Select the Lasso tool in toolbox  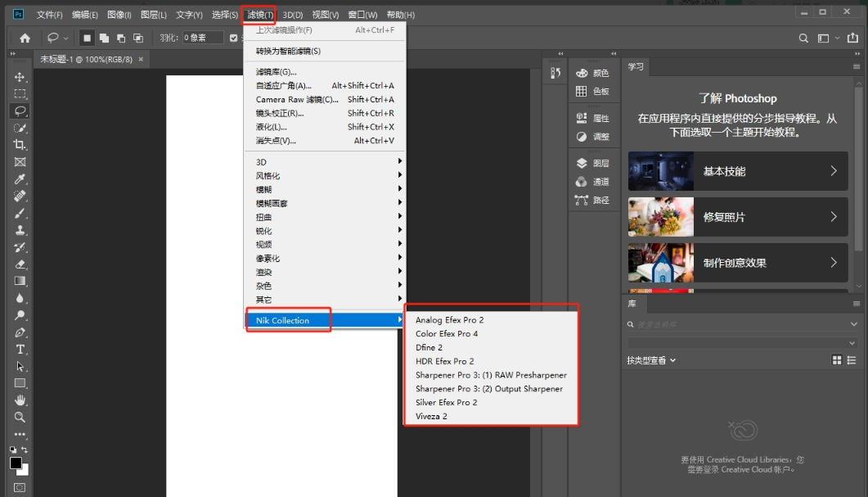(20, 111)
